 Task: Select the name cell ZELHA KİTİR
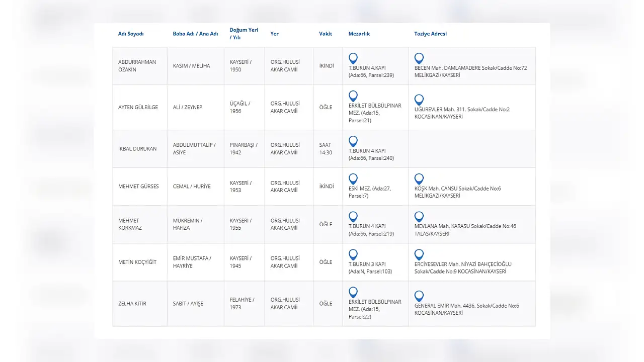click(132, 304)
